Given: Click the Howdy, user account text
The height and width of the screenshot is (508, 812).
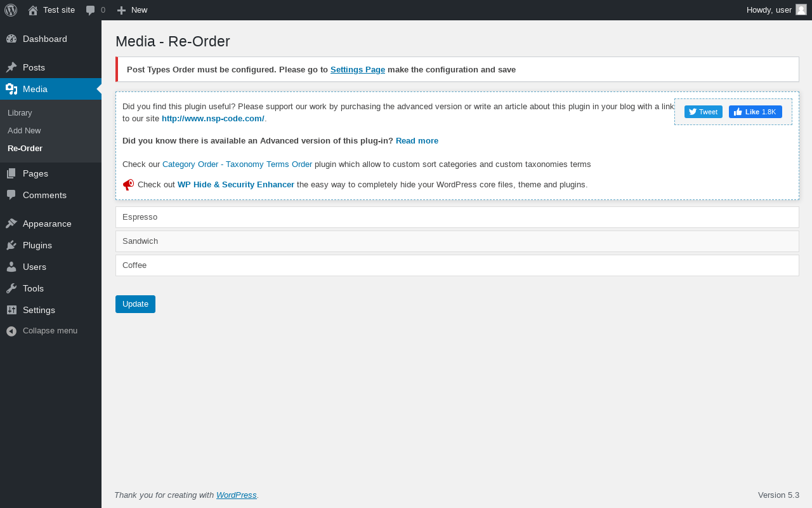Looking at the screenshot, I should point(769,10).
